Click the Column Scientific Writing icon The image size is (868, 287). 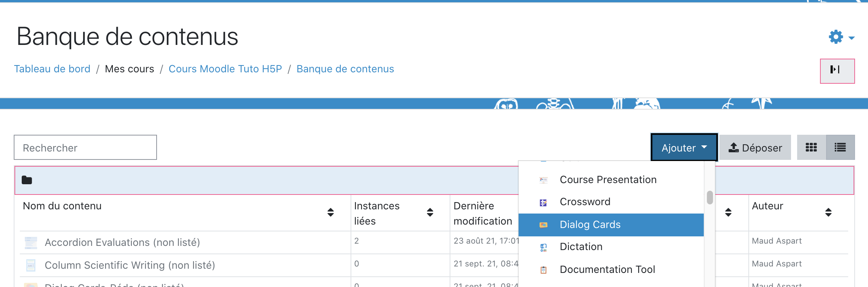pos(31,265)
